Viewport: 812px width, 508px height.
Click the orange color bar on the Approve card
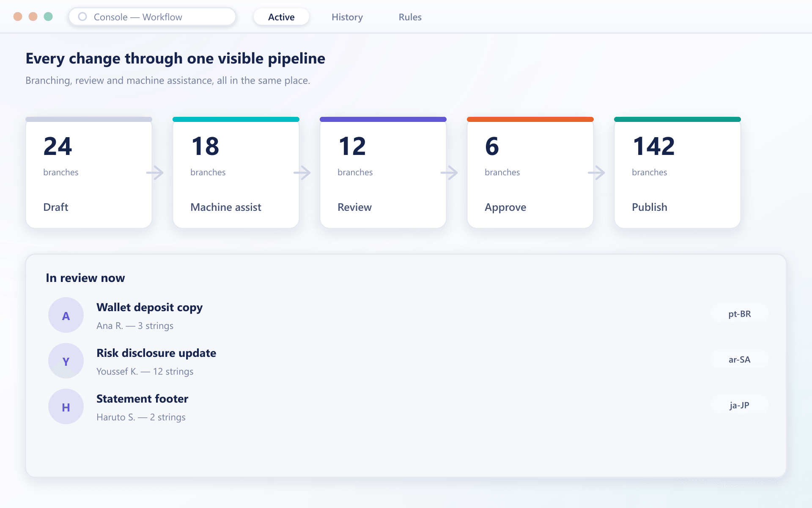(x=530, y=119)
